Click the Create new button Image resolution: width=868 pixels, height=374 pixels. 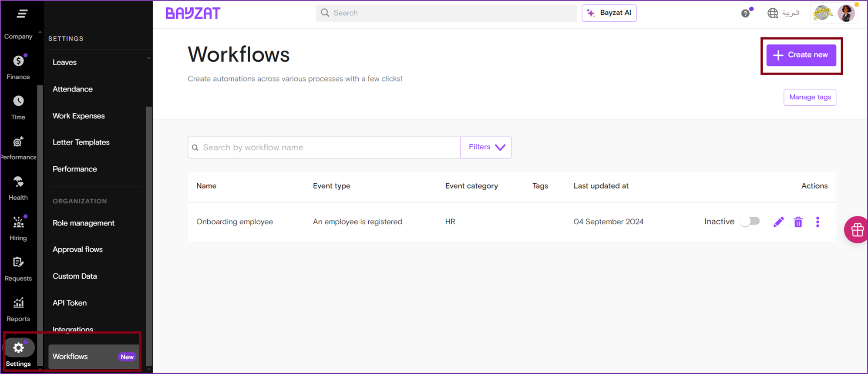(801, 55)
